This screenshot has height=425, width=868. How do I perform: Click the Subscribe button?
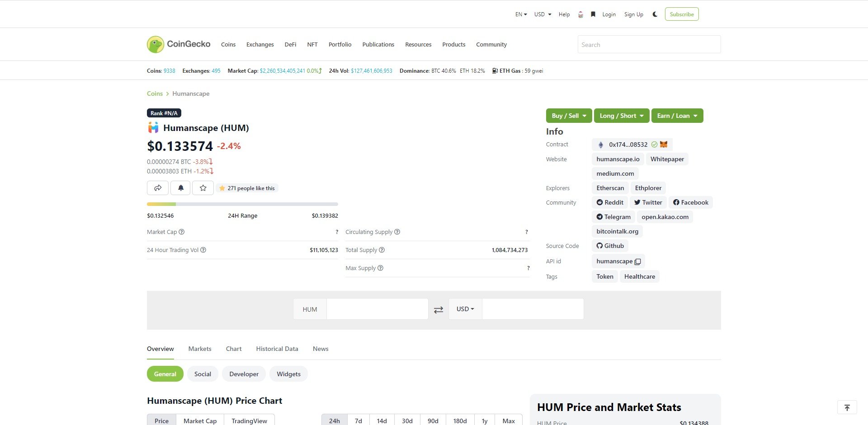pyautogui.click(x=681, y=14)
